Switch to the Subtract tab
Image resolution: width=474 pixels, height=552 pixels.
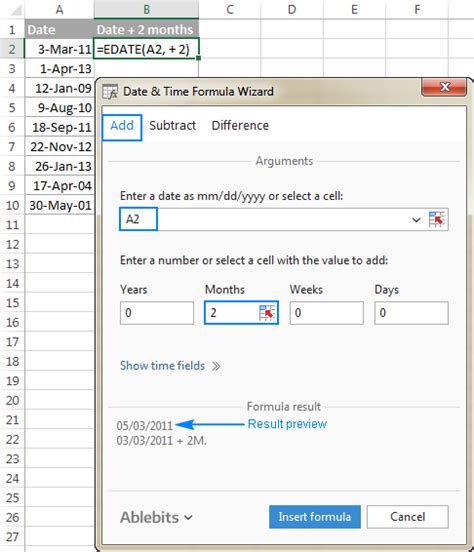tap(173, 126)
